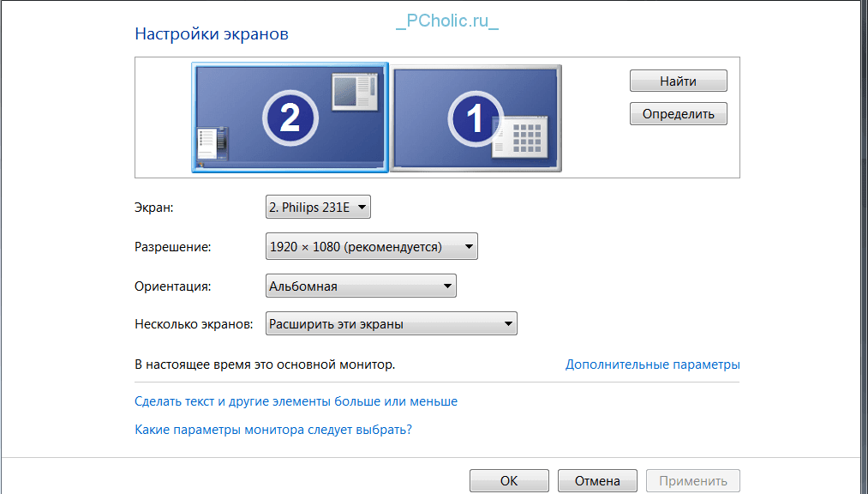The width and height of the screenshot is (868, 494).
Task: Click the link about making text bigger or smaller
Action: (x=296, y=401)
